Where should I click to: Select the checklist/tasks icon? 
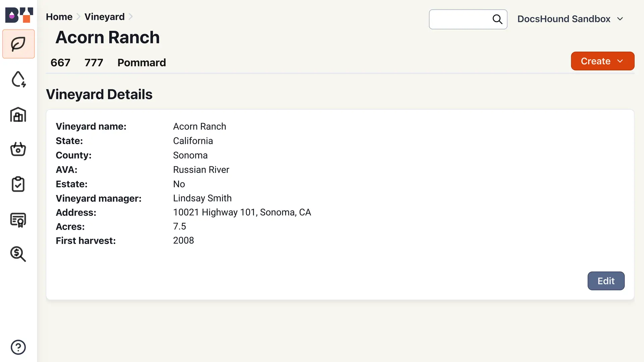point(18,184)
